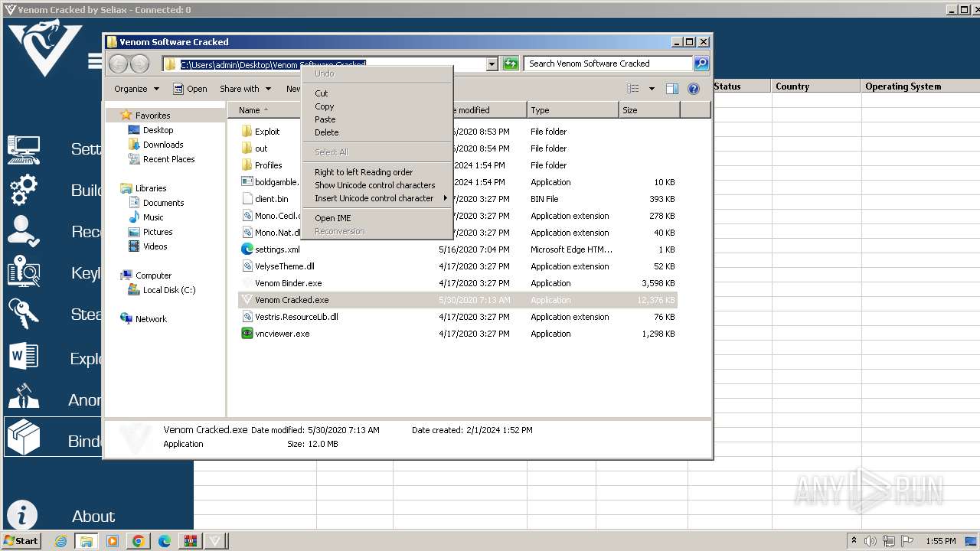980x551 pixels.
Task: Open the view options dropdown arrow
Action: pos(652,89)
